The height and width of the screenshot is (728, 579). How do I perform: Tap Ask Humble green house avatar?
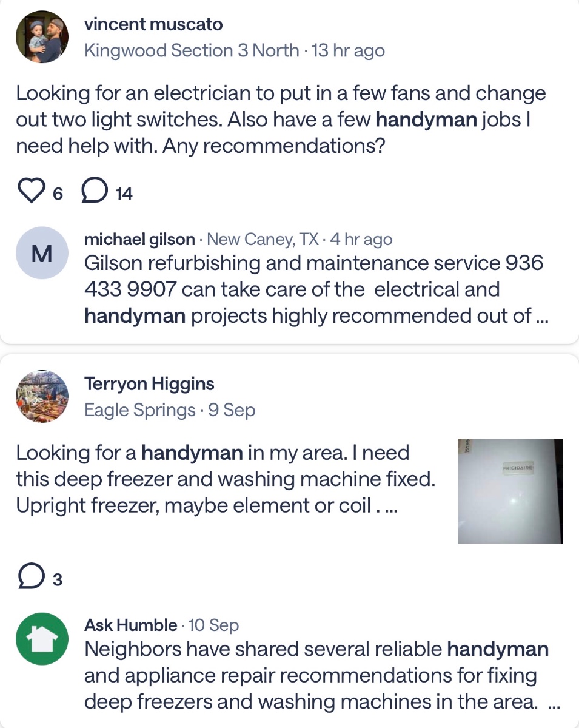pos(42,639)
